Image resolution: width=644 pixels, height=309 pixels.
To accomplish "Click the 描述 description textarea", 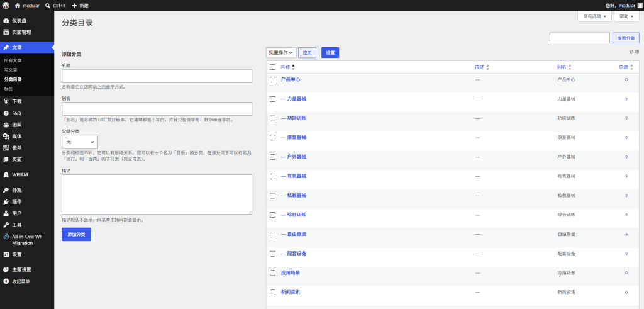I will click(157, 194).
